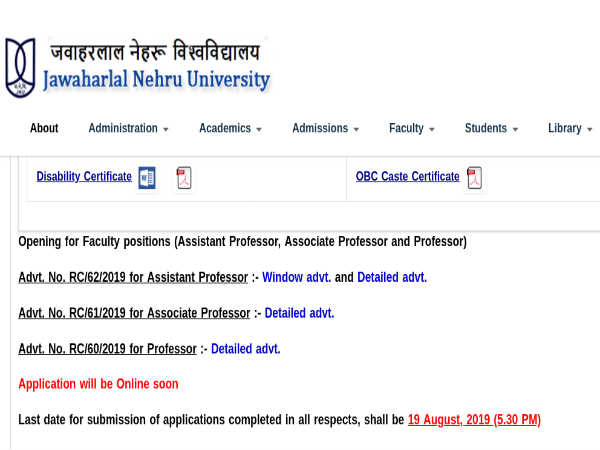Open Window advt. for Assistant Professor
This screenshot has height=450, width=600.
click(297, 277)
